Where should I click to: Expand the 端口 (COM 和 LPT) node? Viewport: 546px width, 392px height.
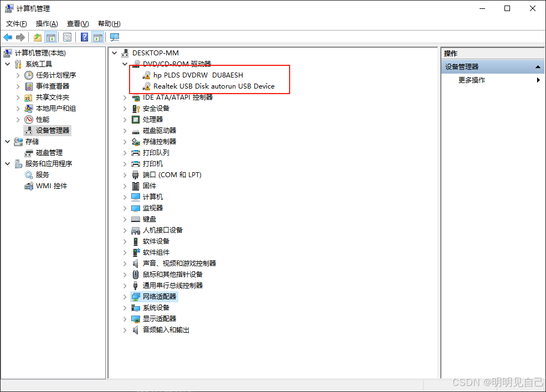click(125, 175)
